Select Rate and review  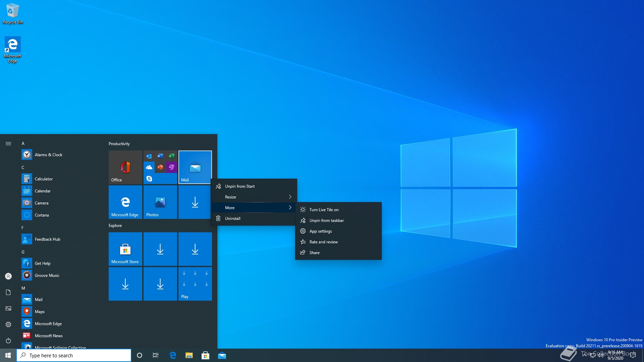[338, 242]
